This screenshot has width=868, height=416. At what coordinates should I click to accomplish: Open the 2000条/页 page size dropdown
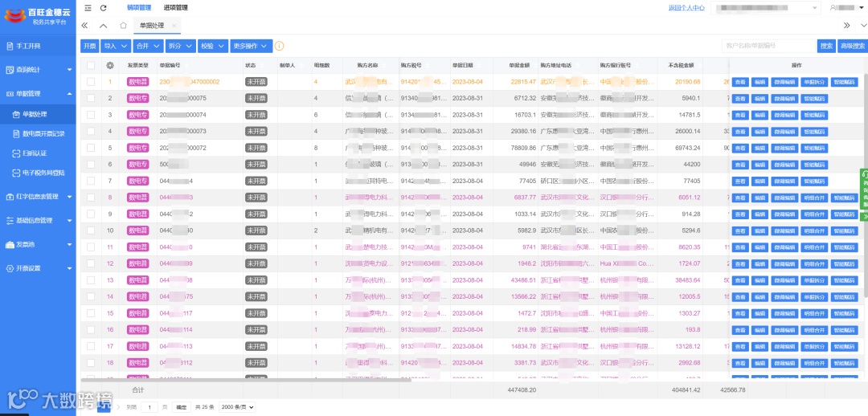[x=237, y=406]
